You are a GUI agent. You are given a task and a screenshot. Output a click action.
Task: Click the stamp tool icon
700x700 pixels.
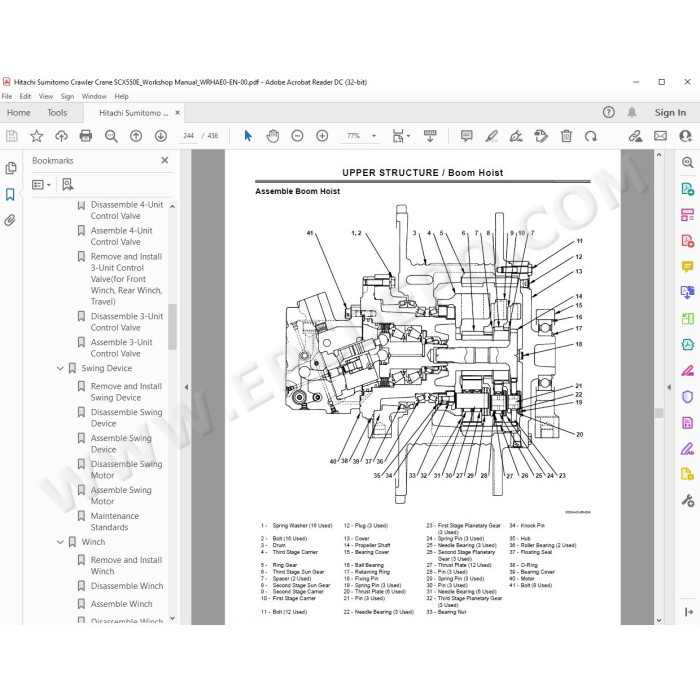(x=541, y=136)
